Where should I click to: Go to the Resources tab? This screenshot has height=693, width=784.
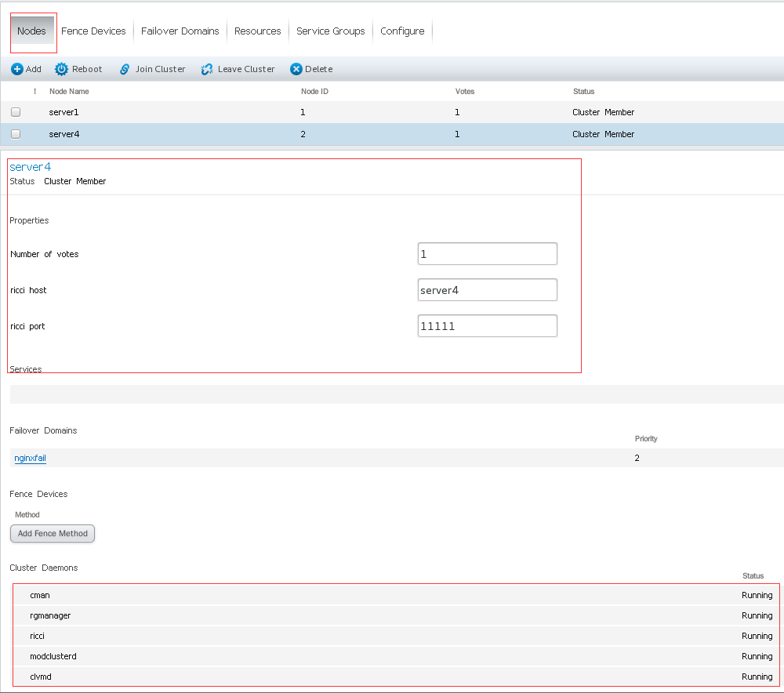click(x=257, y=31)
